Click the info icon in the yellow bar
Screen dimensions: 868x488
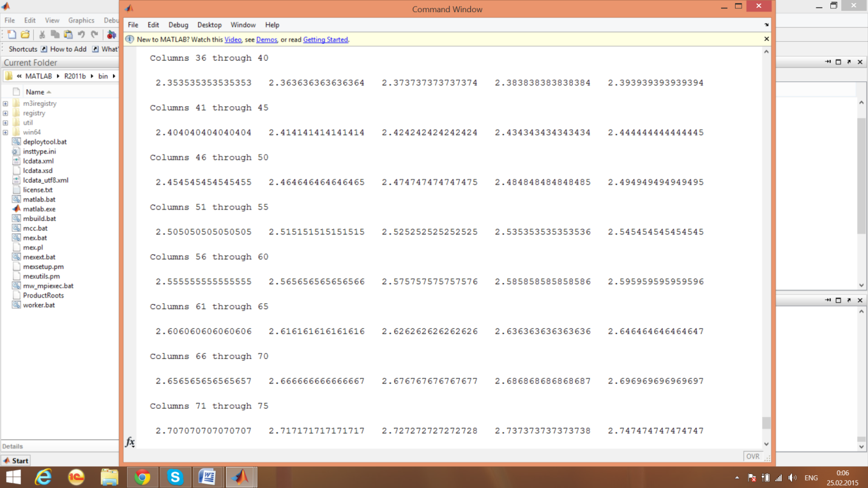pos(129,39)
